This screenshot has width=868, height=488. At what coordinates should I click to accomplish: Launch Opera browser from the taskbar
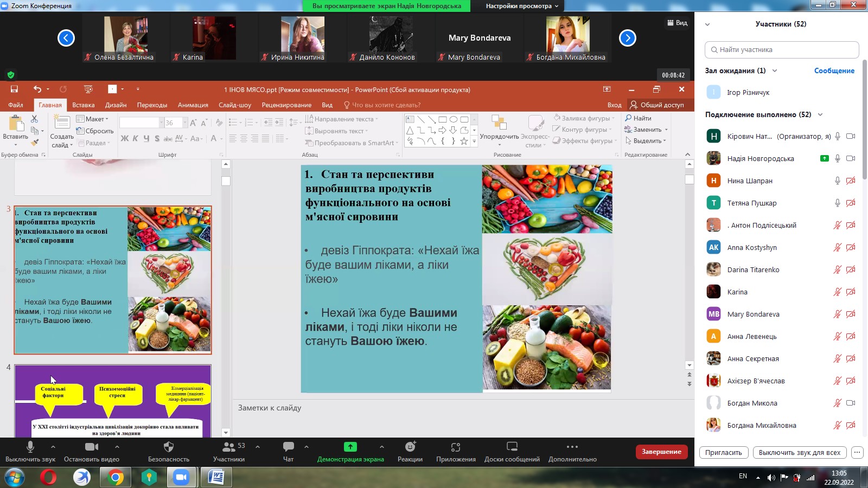point(48,478)
